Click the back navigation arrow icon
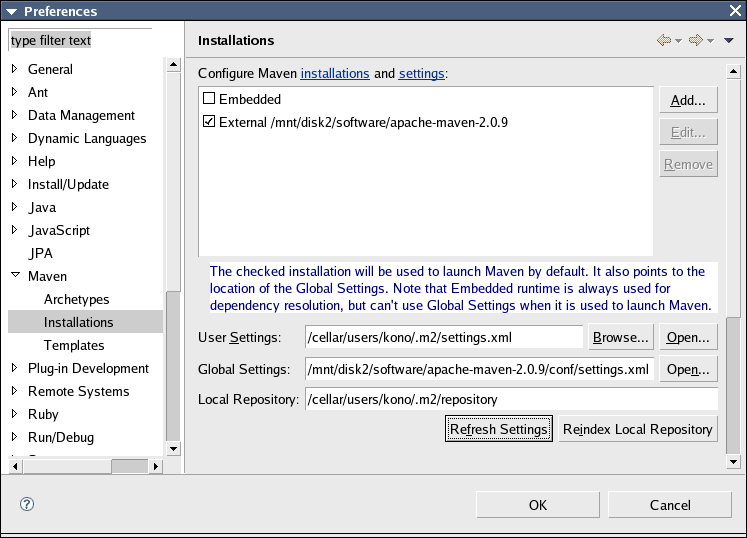 click(x=663, y=41)
